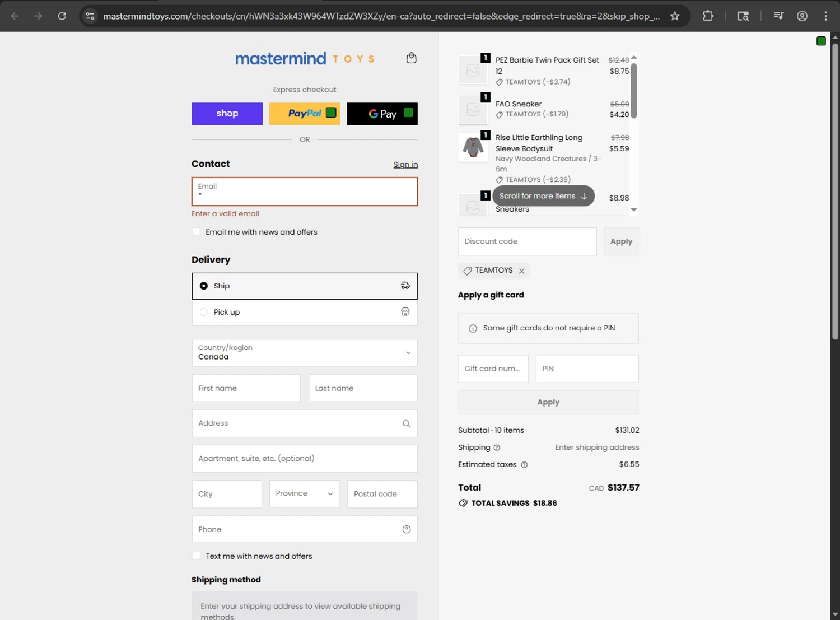Pay with Shop express checkout button
840x620 pixels.
pos(227,114)
